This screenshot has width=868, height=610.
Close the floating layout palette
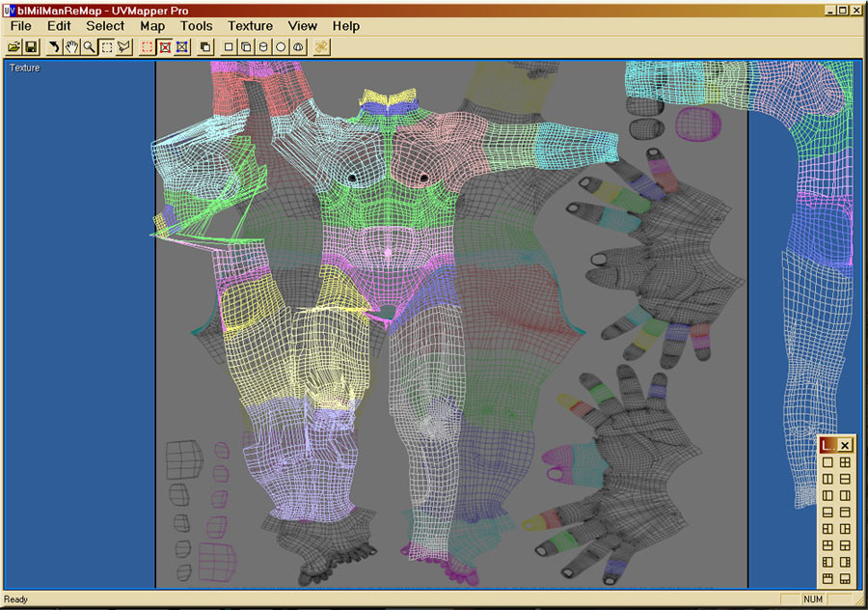click(x=845, y=445)
